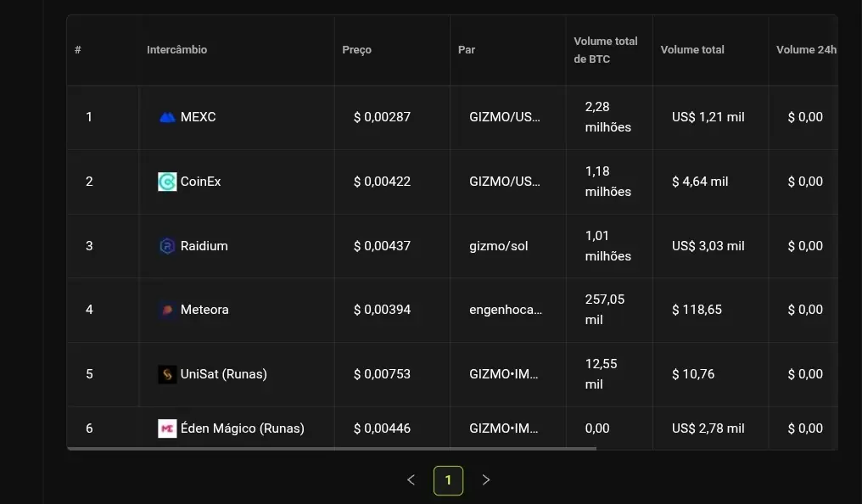Click the Meteora exchange logo icon
Image resolution: width=862 pixels, height=504 pixels.
(167, 310)
